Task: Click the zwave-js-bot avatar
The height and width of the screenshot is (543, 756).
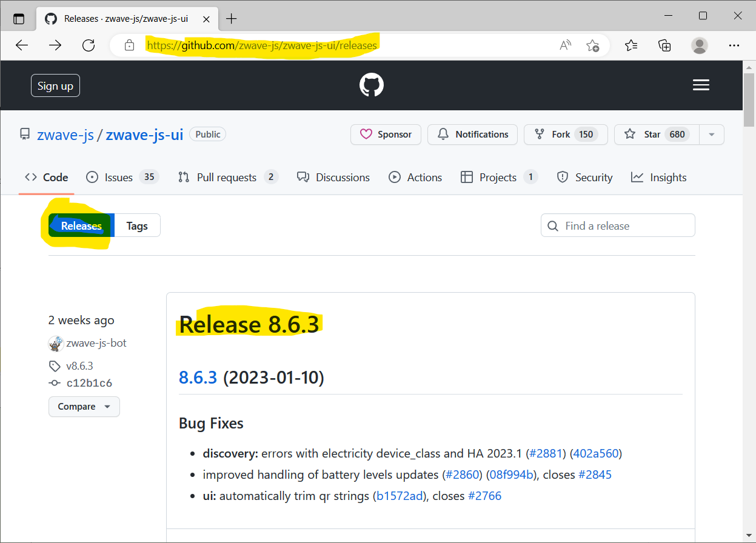Action: [x=56, y=343]
